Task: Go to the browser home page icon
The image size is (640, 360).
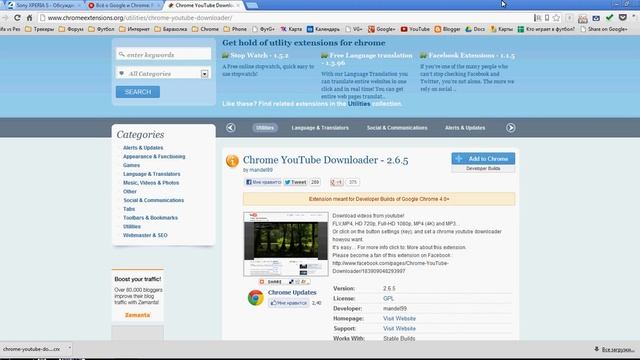Action: (x=29, y=18)
